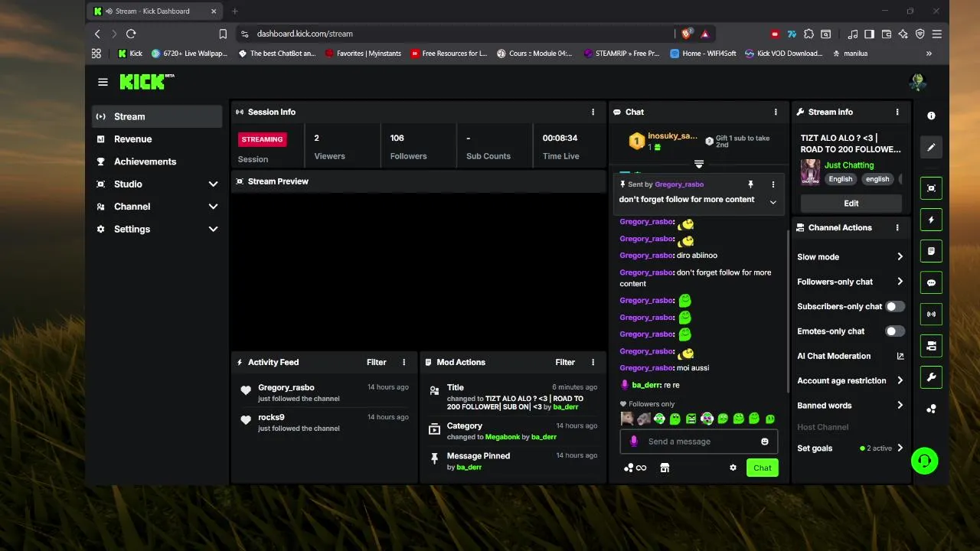Screen dimensions: 980x551
Task: Open Banned words settings
Action: pos(851,406)
